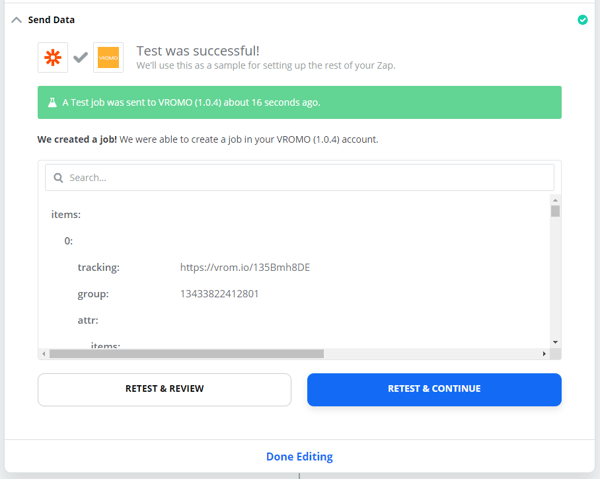600x479 pixels.
Task: Collapse the Send Data section chevron
Action: tap(16, 20)
